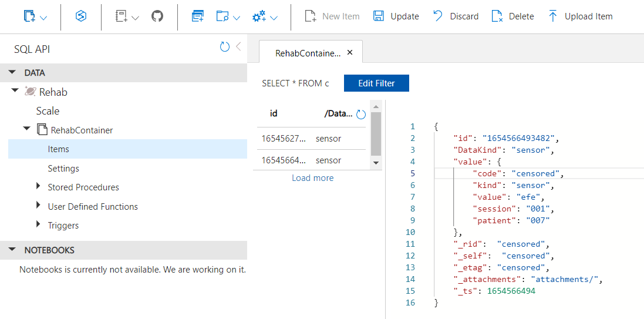Refresh the items list

tap(360, 115)
